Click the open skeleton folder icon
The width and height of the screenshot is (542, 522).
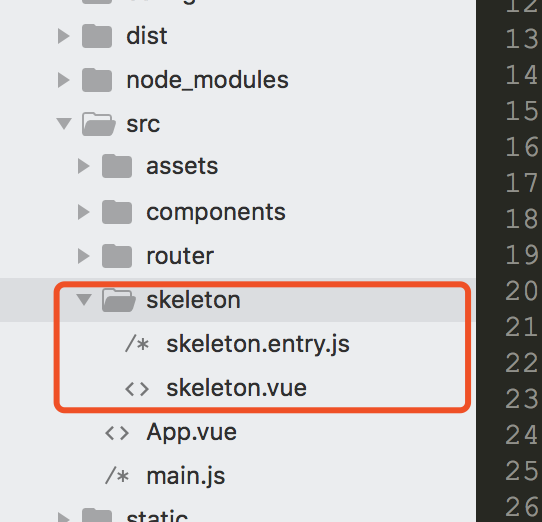point(119,300)
